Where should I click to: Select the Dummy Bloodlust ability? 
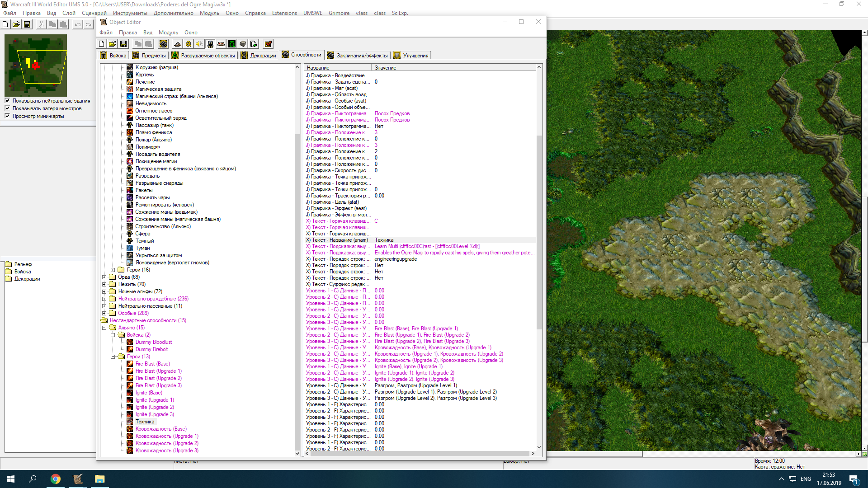coord(153,342)
